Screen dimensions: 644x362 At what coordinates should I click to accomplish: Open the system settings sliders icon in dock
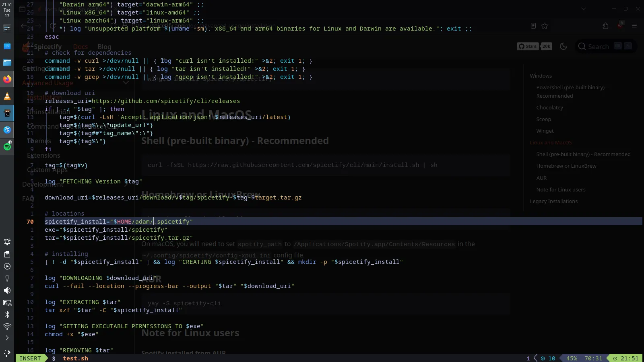7,28
